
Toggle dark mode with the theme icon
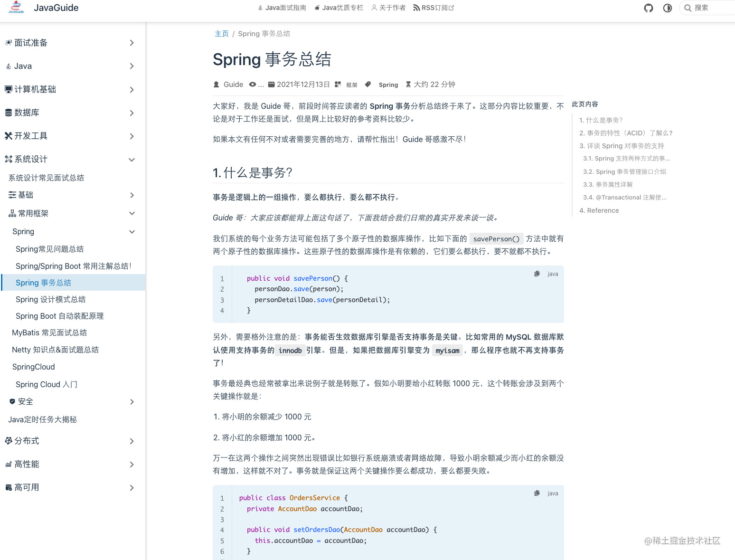tap(668, 8)
